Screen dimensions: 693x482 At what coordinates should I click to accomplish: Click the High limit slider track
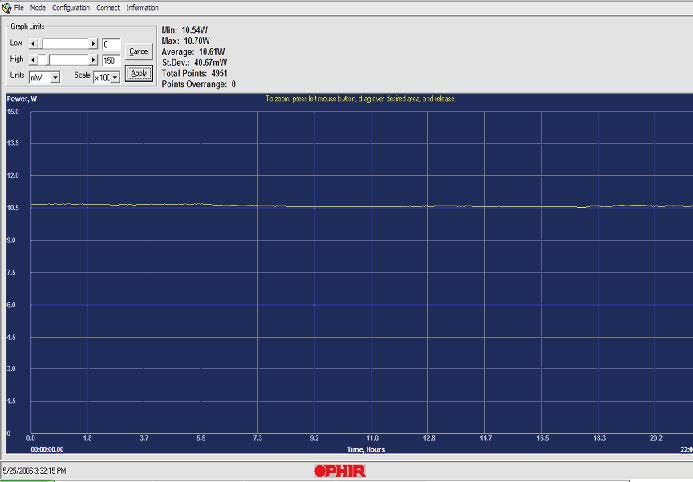pos(72,60)
